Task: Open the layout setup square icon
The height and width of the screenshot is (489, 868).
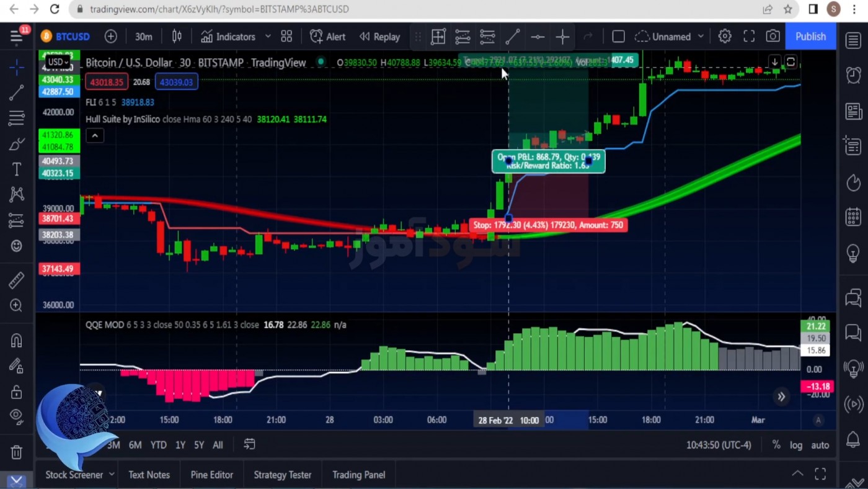Action: tap(618, 37)
